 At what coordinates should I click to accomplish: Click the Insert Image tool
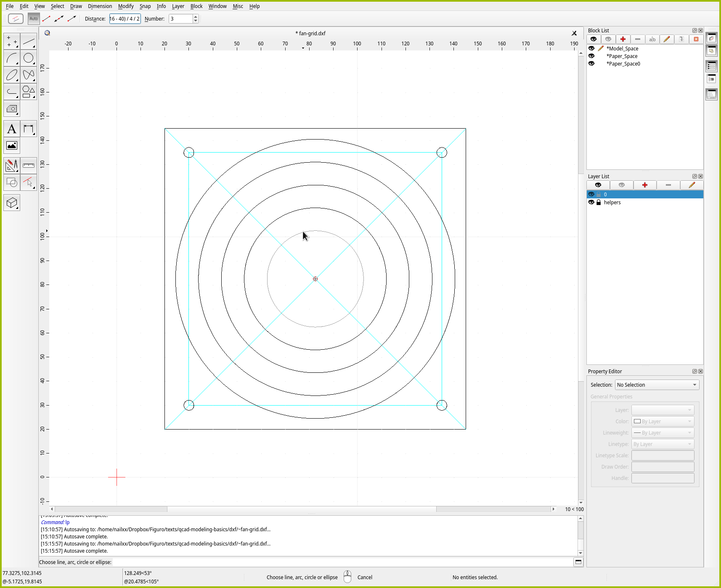[12, 146]
